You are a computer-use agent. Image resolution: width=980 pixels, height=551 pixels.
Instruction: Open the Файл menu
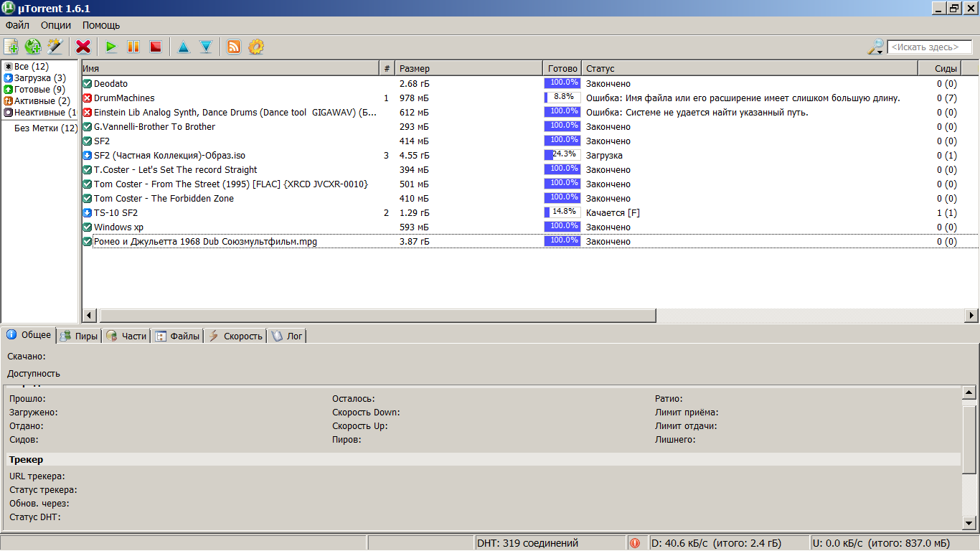[17, 25]
